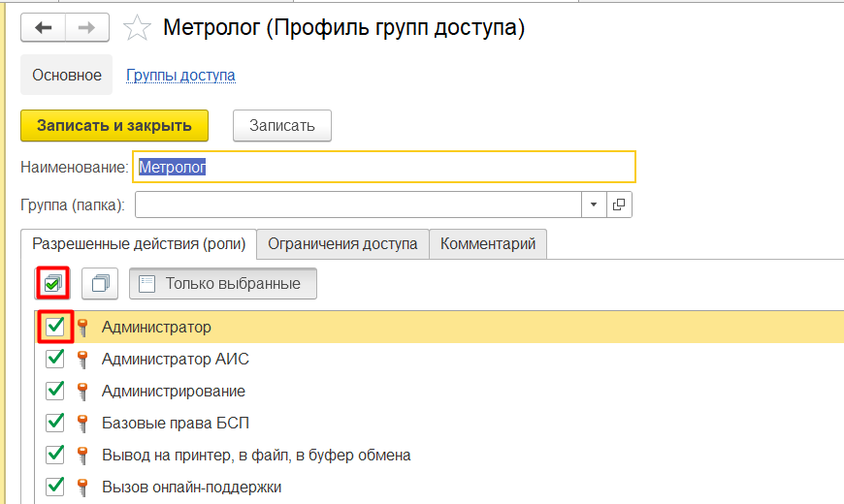Click Записать и закрыть button

point(114,126)
